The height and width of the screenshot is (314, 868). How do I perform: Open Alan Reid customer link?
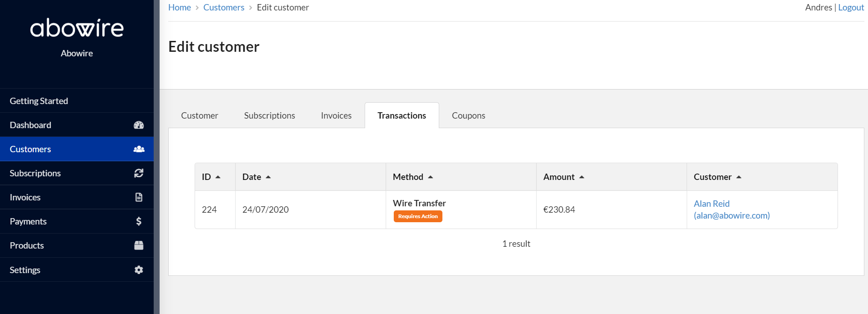pyautogui.click(x=732, y=209)
